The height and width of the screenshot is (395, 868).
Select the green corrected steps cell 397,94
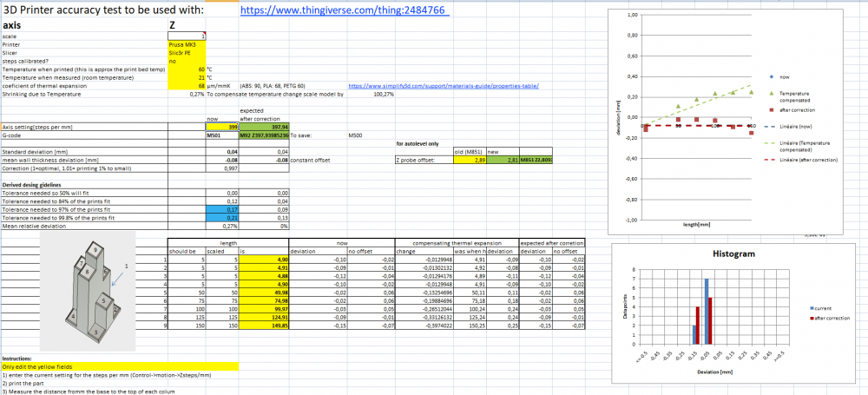(264, 127)
